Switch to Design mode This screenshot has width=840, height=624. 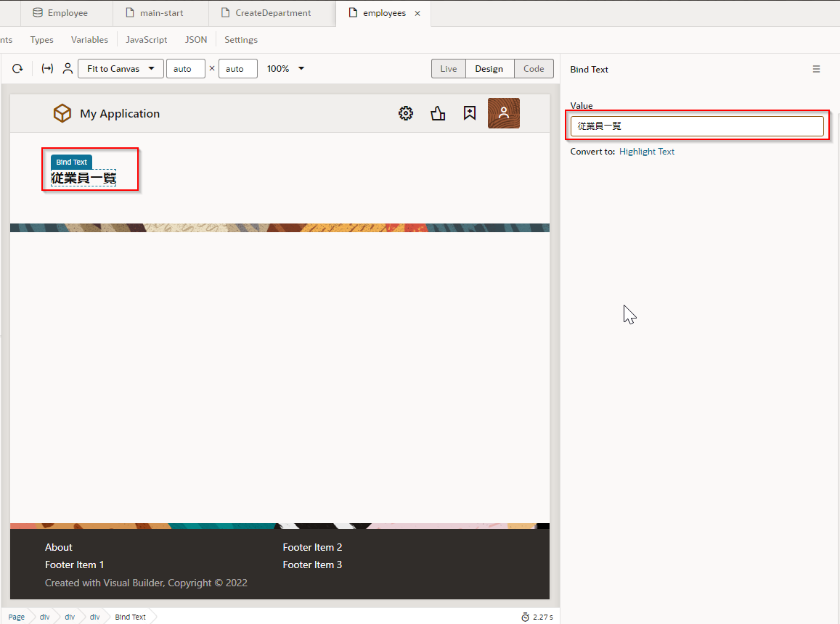(x=489, y=69)
